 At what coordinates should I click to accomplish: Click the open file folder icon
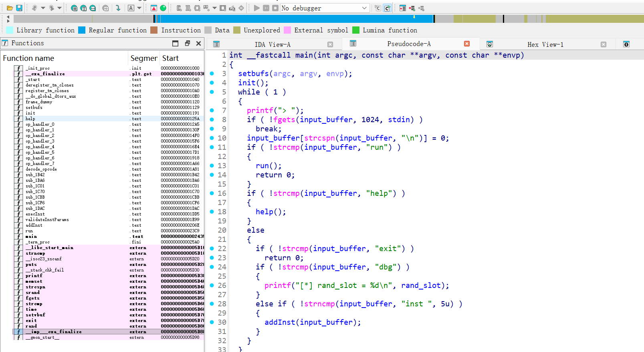tap(10, 8)
